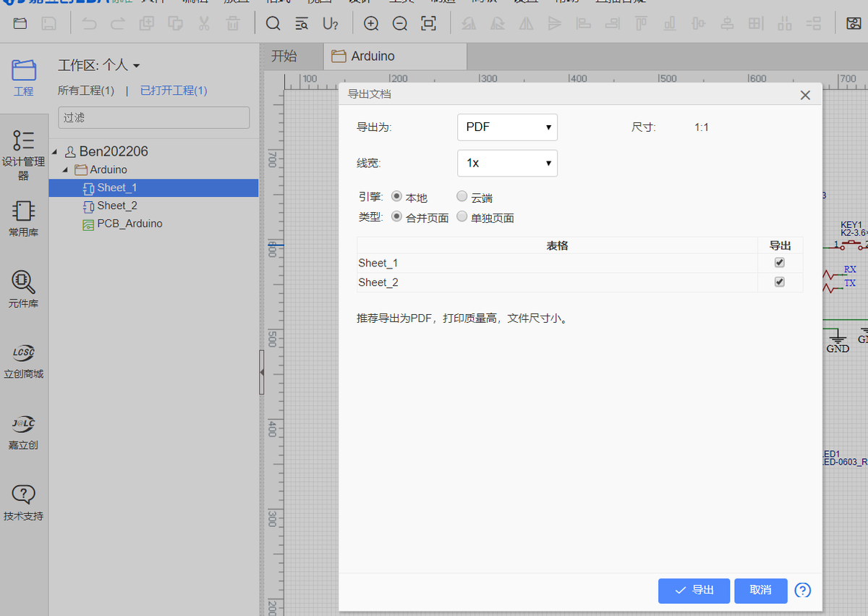Click the RX net label on the schematic

[850, 269]
